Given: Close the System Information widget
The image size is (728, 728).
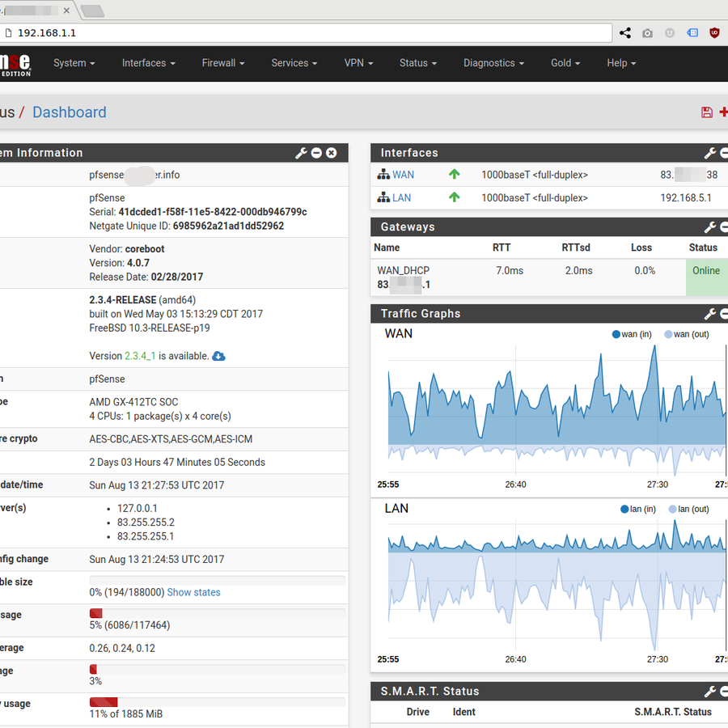Looking at the screenshot, I should pyautogui.click(x=331, y=153).
